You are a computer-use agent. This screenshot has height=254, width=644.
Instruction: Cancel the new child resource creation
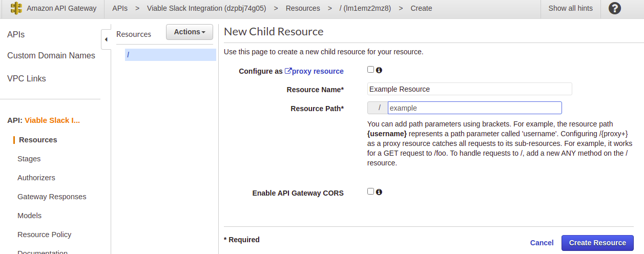click(x=542, y=243)
